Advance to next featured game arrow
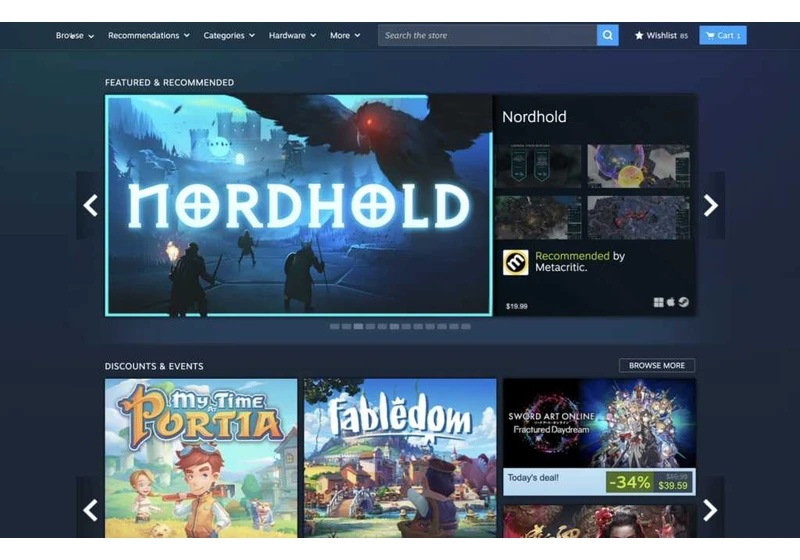Viewport: 800px width, 560px height. click(711, 206)
